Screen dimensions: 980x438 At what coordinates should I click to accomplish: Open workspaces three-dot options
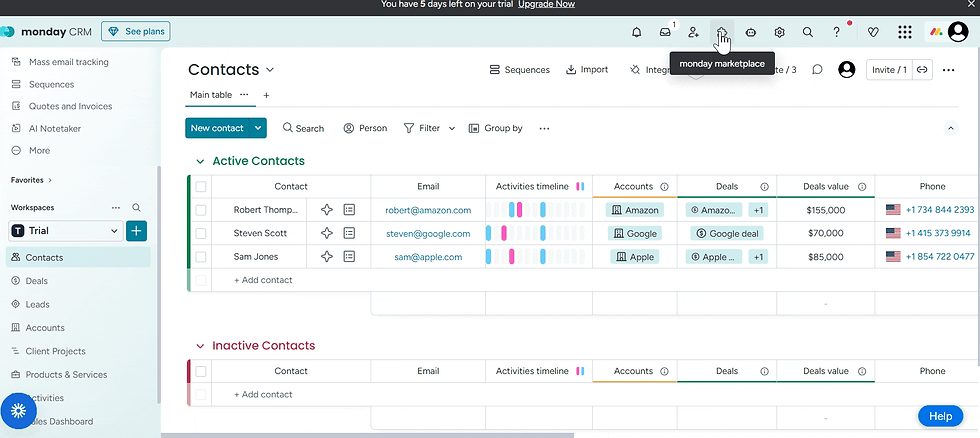(x=116, y=207)
